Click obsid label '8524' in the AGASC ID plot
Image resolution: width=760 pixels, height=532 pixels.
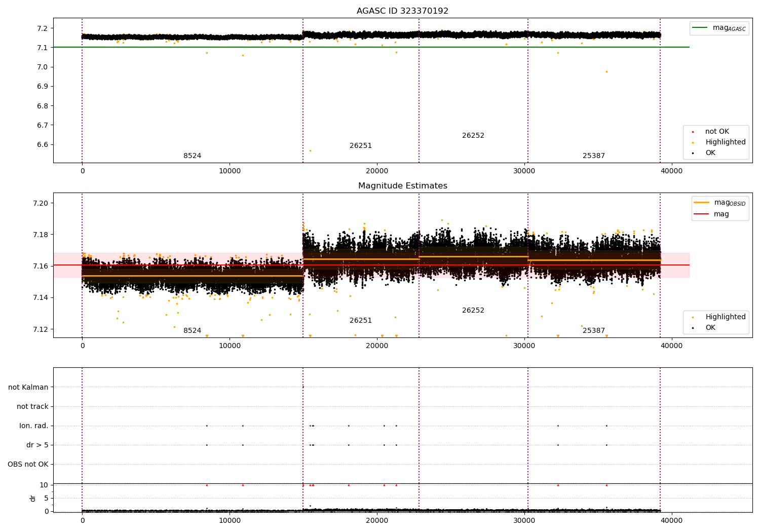click(192, 156)
